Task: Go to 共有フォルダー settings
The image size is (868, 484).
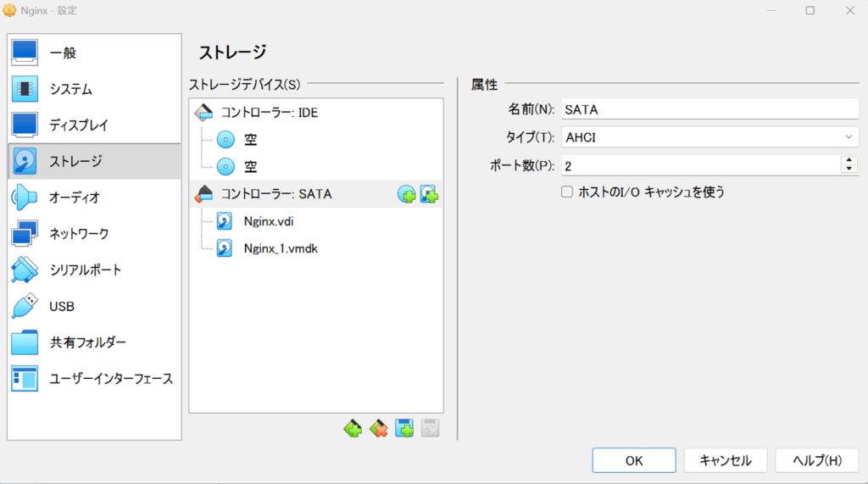Action: 87,342
